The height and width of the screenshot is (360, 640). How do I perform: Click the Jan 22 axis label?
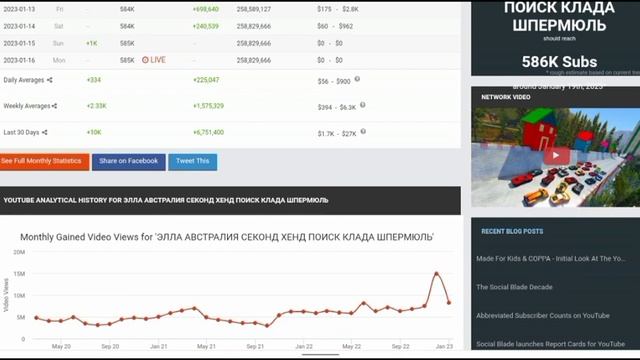pyautogui.click(x=304, y=347)
